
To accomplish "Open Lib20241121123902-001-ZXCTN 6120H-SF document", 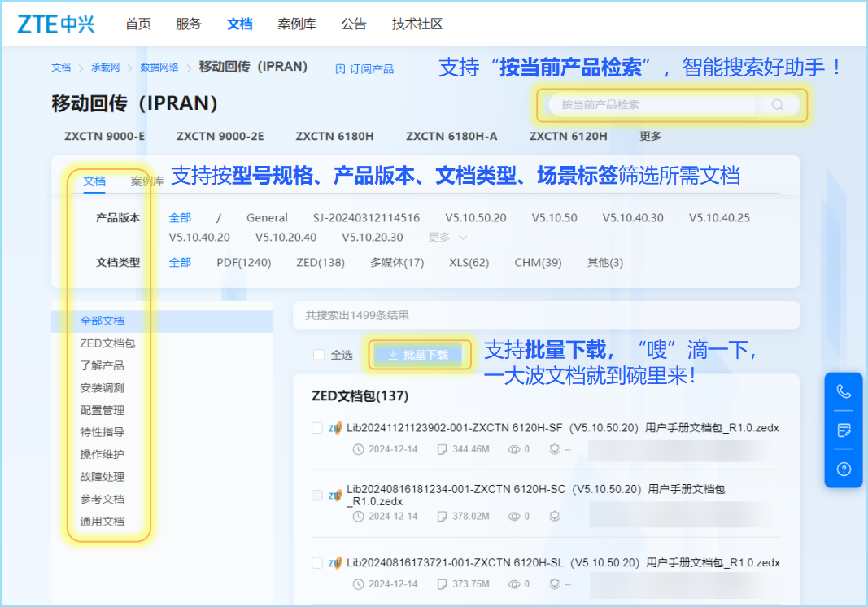I will coord(562,427).
